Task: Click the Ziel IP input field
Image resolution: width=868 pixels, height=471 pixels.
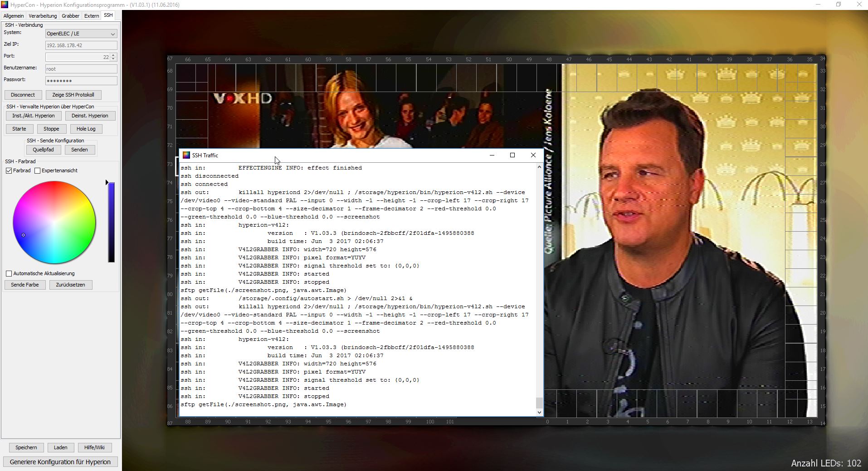Action: pos(81,45)
